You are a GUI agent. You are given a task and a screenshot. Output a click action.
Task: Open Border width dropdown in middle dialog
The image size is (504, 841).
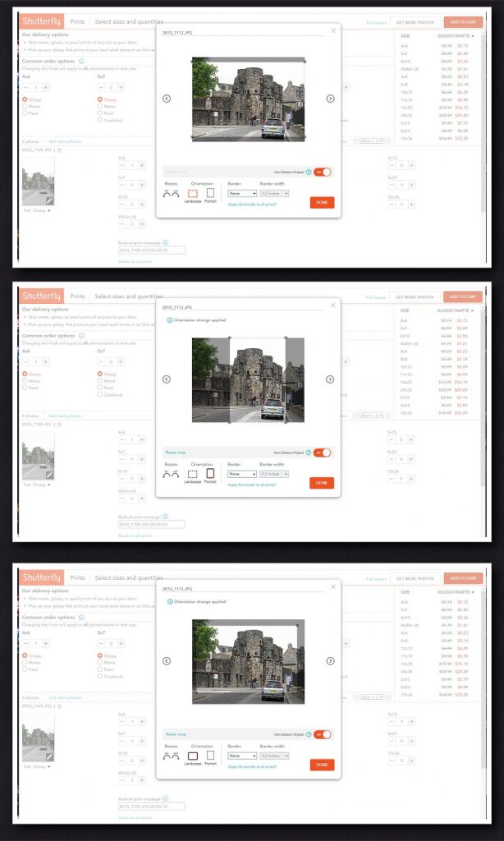[274, 474]
